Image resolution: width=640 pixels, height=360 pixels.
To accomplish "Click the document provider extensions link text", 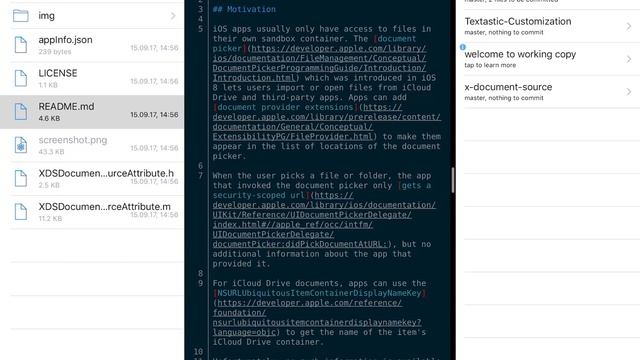I will point(285,107).
